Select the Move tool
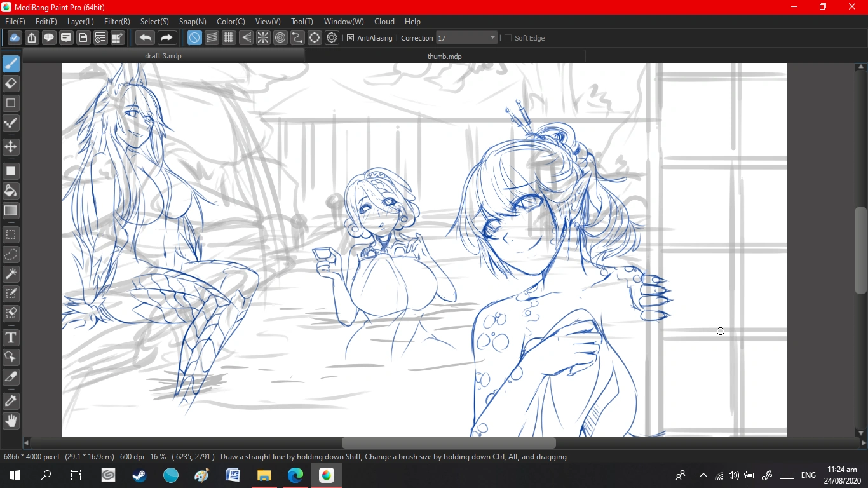This screenshot has height=488, width=868. click(x=11, y=147)
